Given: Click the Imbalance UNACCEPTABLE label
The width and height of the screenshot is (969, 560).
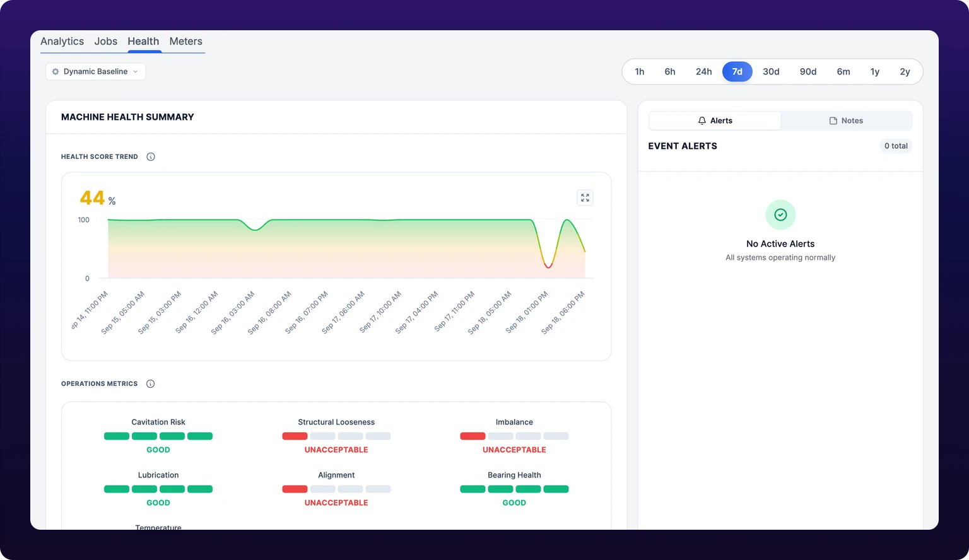Looking at the screenshot, I should click(514, 450).
